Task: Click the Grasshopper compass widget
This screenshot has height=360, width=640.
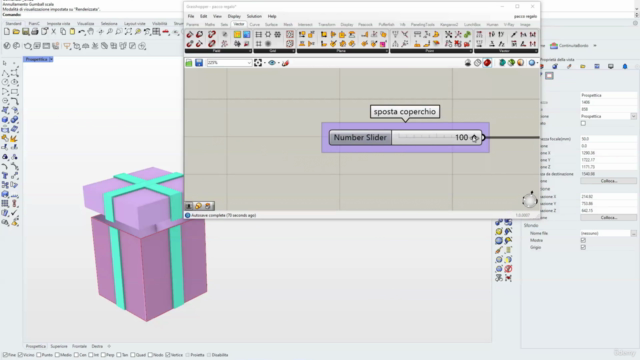Action: pos(529,200)
